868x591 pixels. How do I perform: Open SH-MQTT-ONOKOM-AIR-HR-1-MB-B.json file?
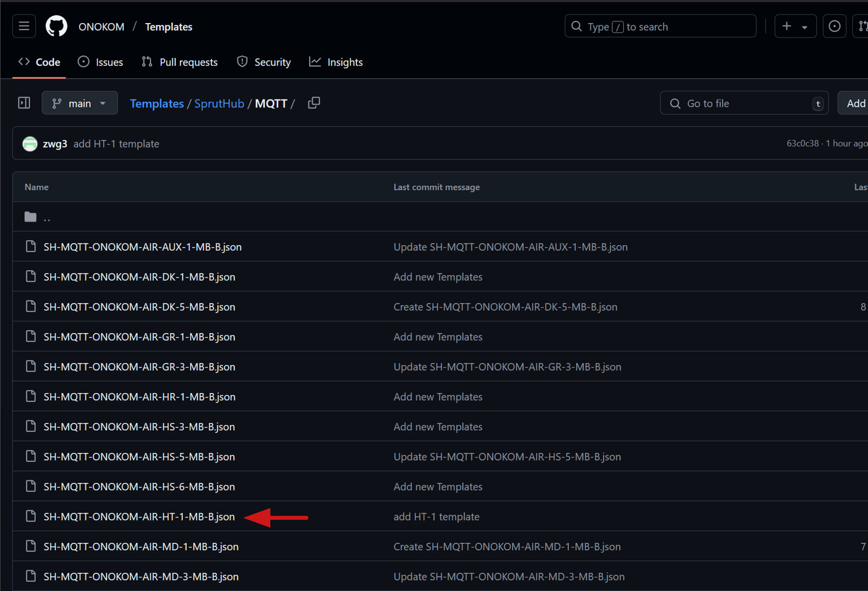pos(139,397)
